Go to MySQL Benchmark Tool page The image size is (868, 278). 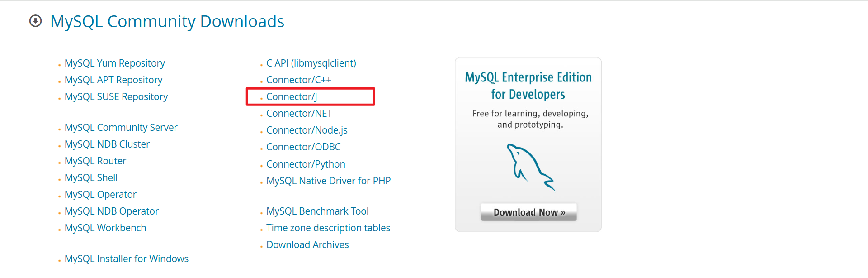(317, 211)
